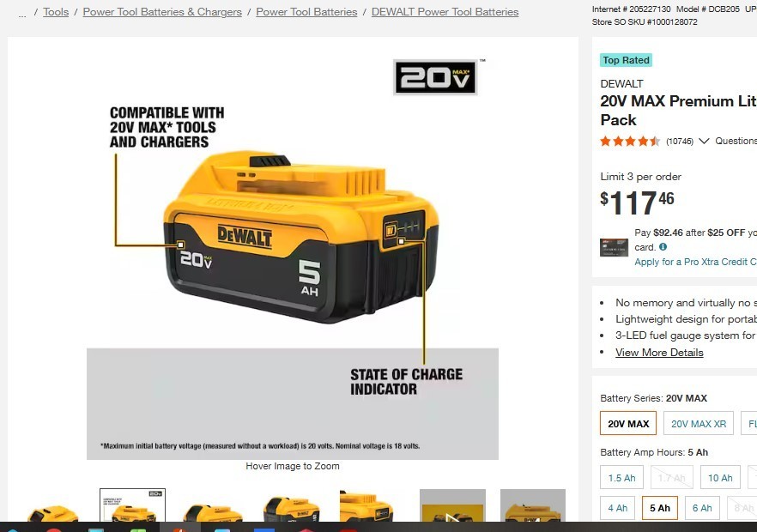
Task: Expand the breadcrumb ellipsis
Action: click(22, 14)
